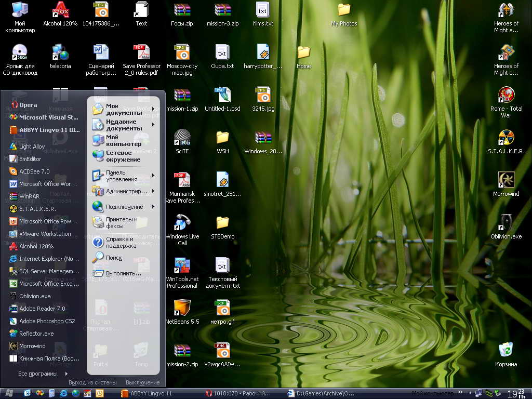Screen dimensions: 532x399
Task: Expand the Мои документы submenu arrow
Action: click(153, 109)
